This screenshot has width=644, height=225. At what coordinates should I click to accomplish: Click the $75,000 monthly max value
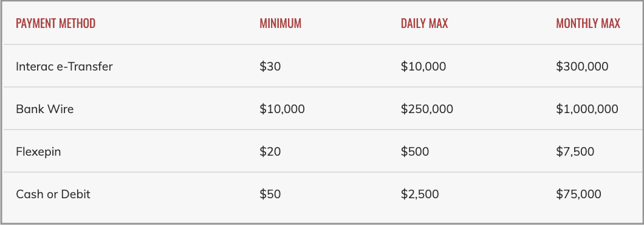[579, 194]
